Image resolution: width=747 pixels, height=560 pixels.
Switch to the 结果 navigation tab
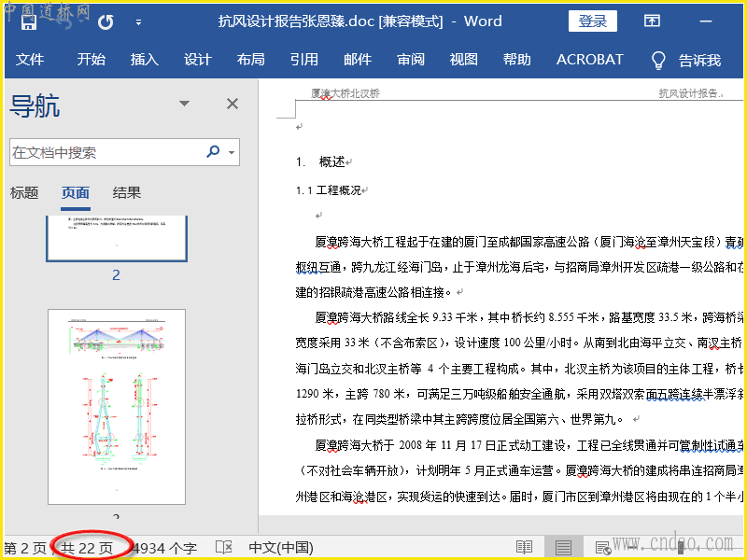coord(127,193)
